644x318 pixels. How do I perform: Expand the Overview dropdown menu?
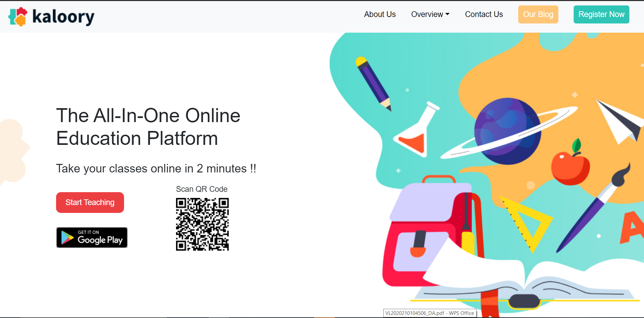point(430,14)
